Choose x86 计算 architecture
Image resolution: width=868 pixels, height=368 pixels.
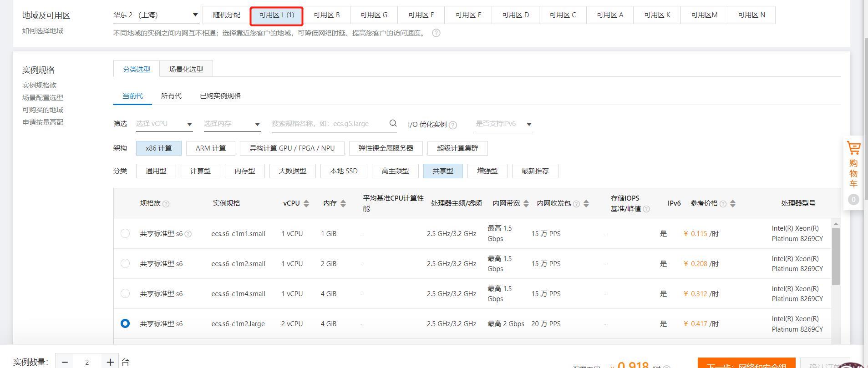[159, 148]
